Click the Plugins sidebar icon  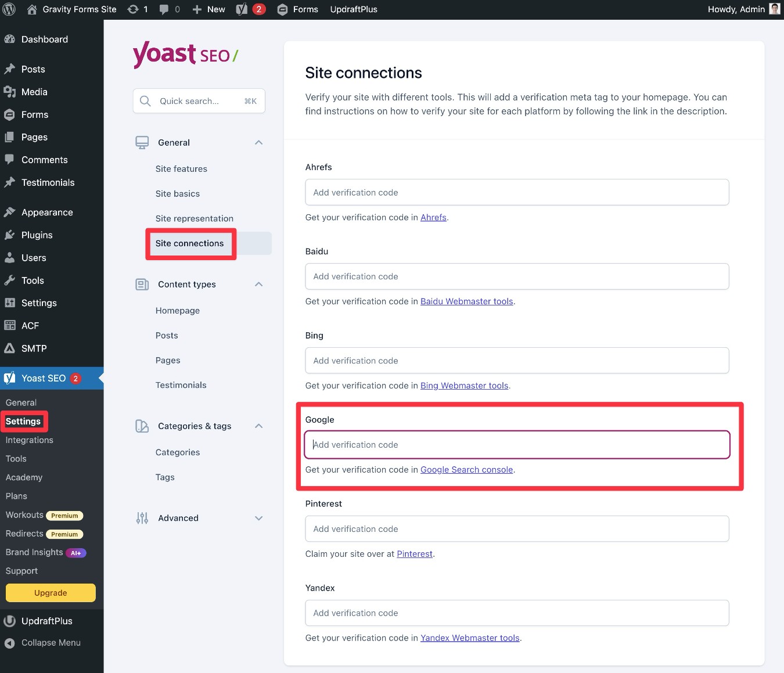(10, 235)
